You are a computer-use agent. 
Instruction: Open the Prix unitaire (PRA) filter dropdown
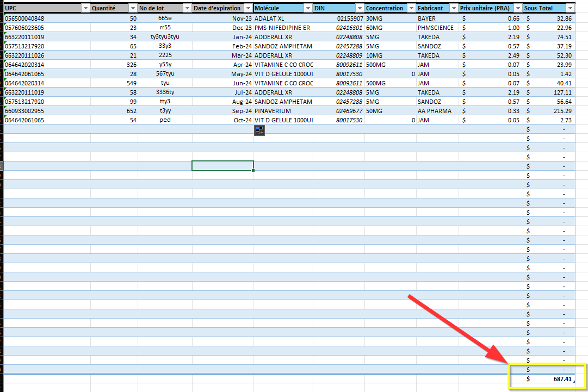tap(518, 8)
